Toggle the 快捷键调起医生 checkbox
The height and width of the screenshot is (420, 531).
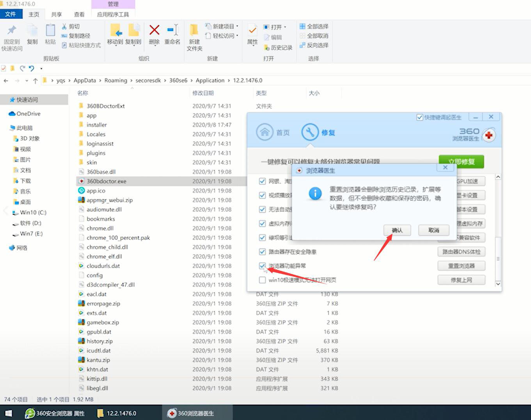point(420,117)
